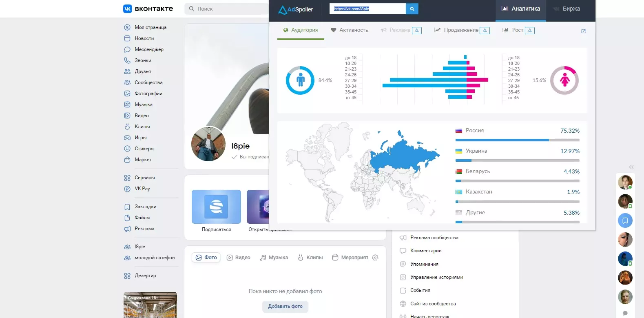Open Мессенджер from the sidebar
The height and width of the screenshot is (318, 644).
pyautogui.click(x=149, y=49)
